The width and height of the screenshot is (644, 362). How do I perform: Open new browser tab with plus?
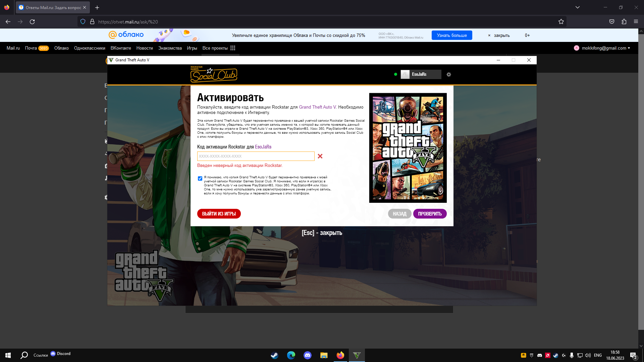click(x=97, y=7)
